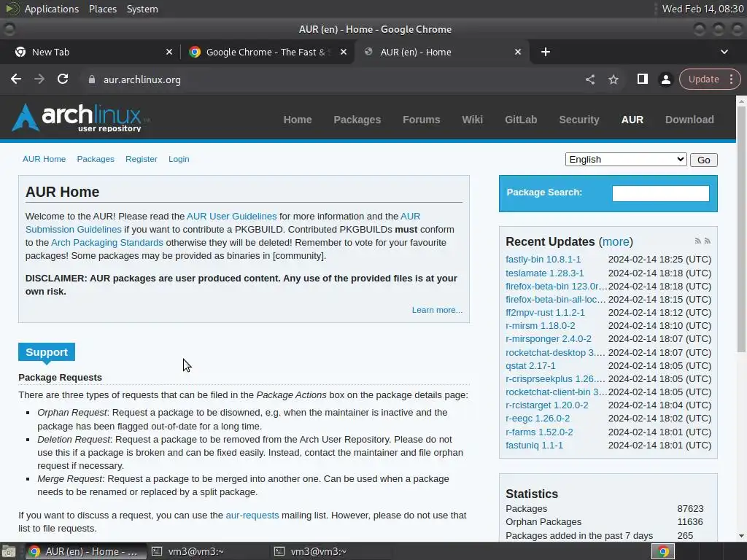The image size is (747, 560).
Task: Open the System menu
Action: [x=142, y=9]
